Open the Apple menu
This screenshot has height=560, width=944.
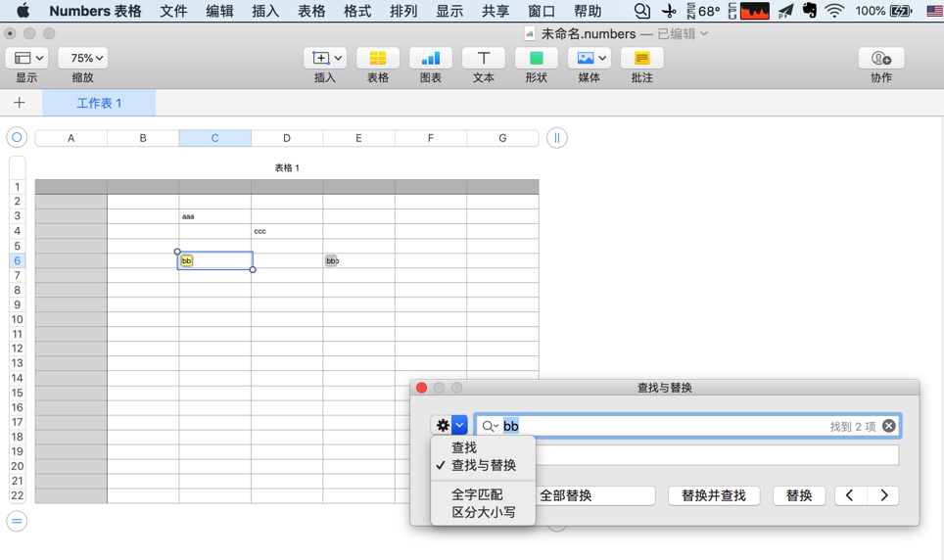click(x=23, y=10)
